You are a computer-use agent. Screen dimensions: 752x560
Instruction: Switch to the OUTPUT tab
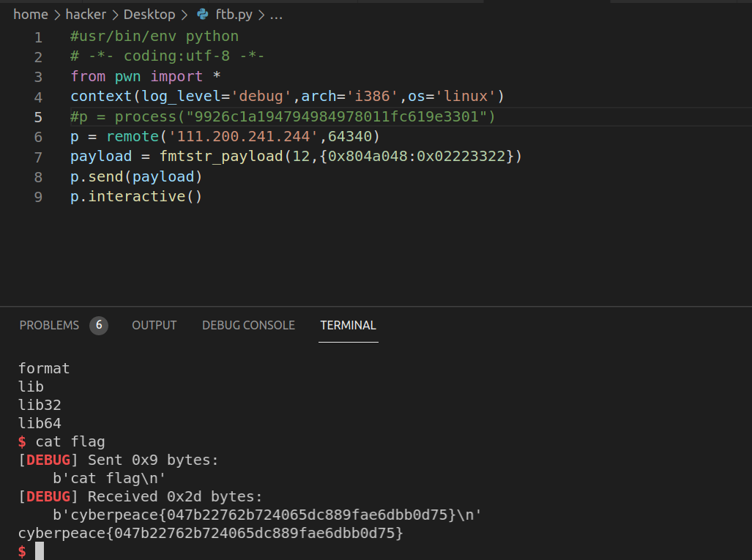click(x=155, y=325)
